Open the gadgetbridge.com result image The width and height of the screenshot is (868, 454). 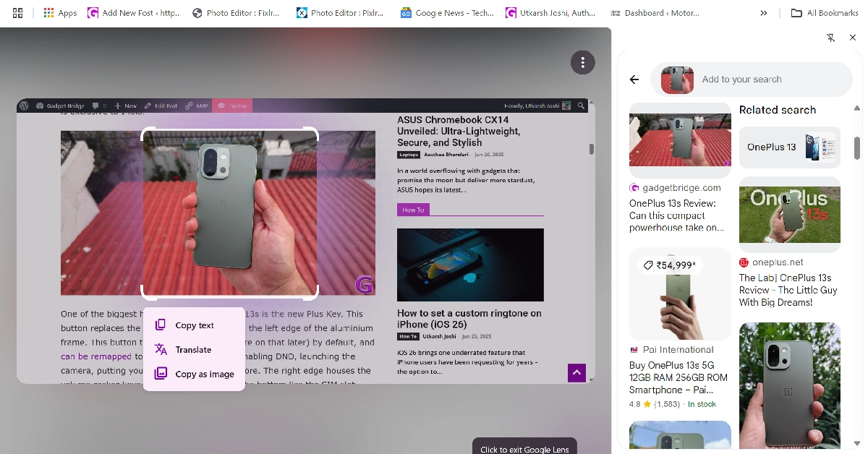click(x=680, y=140)
